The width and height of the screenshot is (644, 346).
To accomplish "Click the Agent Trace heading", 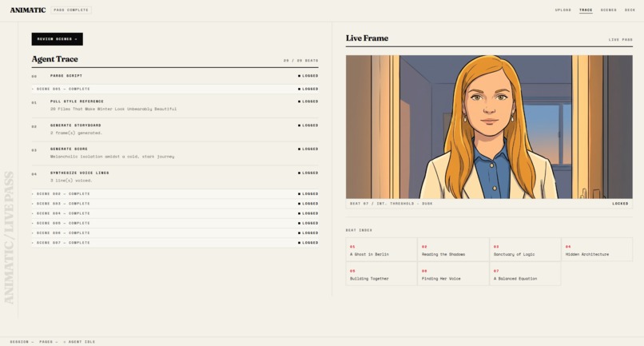I will (54, 59).
